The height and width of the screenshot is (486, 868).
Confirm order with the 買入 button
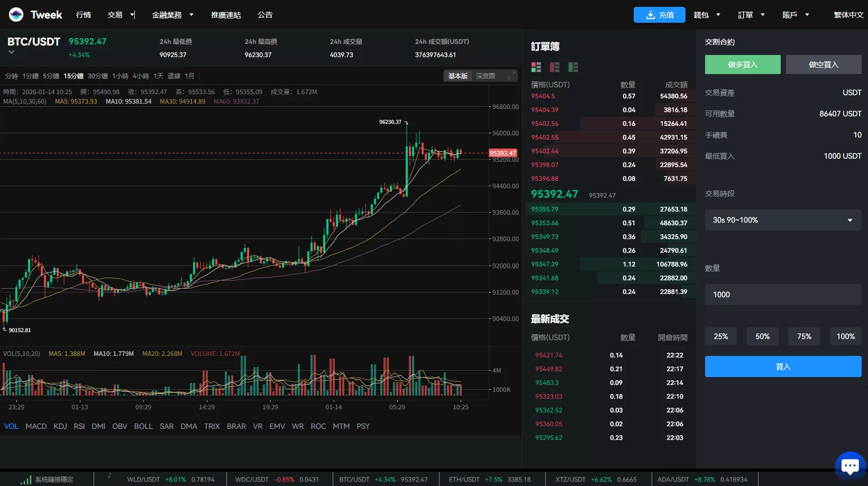782,366
